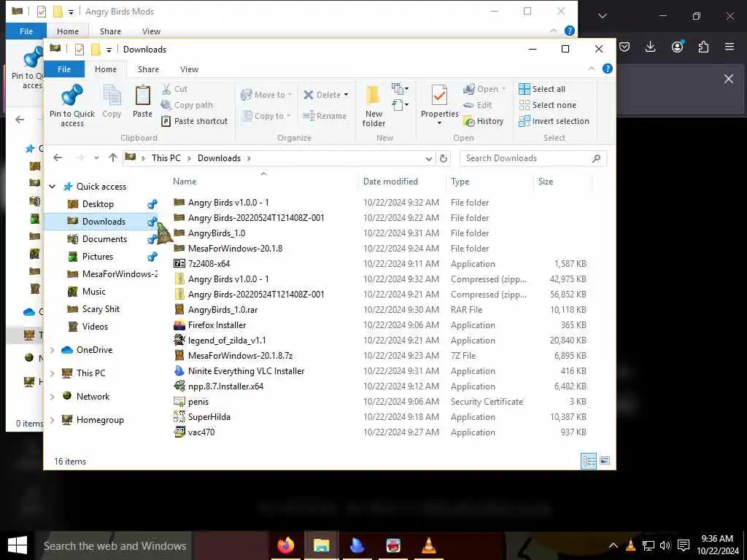The height and width of the screenshot is (560, 747).
Task: Open the Copy to dropdown
Action: click(x=266, y=116)
